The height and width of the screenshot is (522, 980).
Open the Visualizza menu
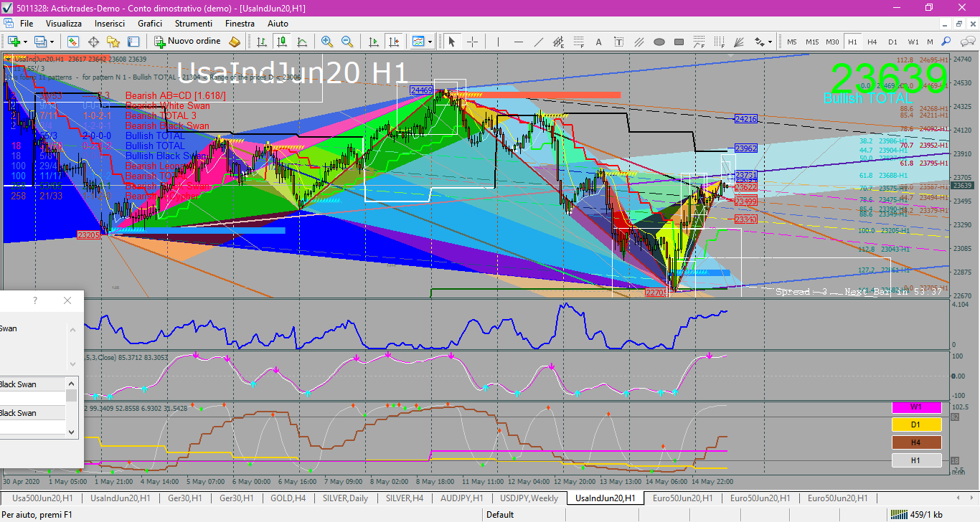(x=64, y=24)
